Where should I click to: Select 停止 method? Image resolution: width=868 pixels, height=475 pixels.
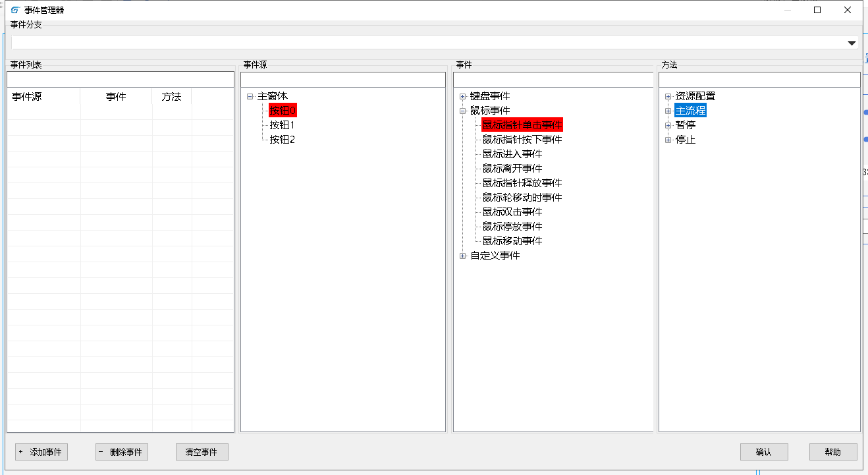[686, 140]
